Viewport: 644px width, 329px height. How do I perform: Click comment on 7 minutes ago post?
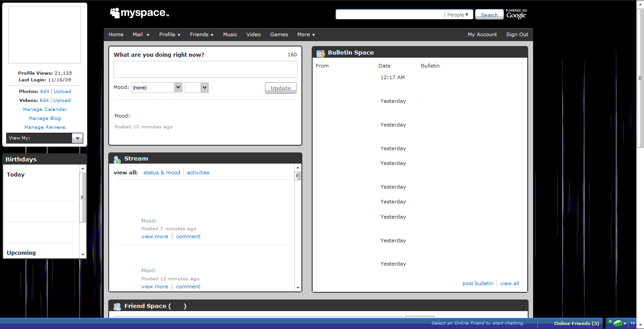[x=188, y=236]
